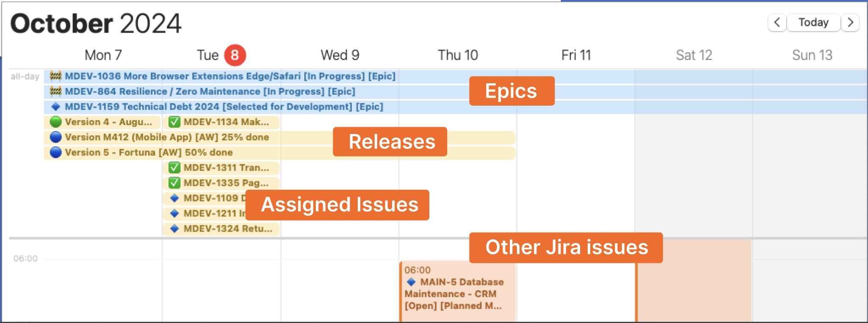Jump to Today button
868x323 pixels.
(813, 22)
